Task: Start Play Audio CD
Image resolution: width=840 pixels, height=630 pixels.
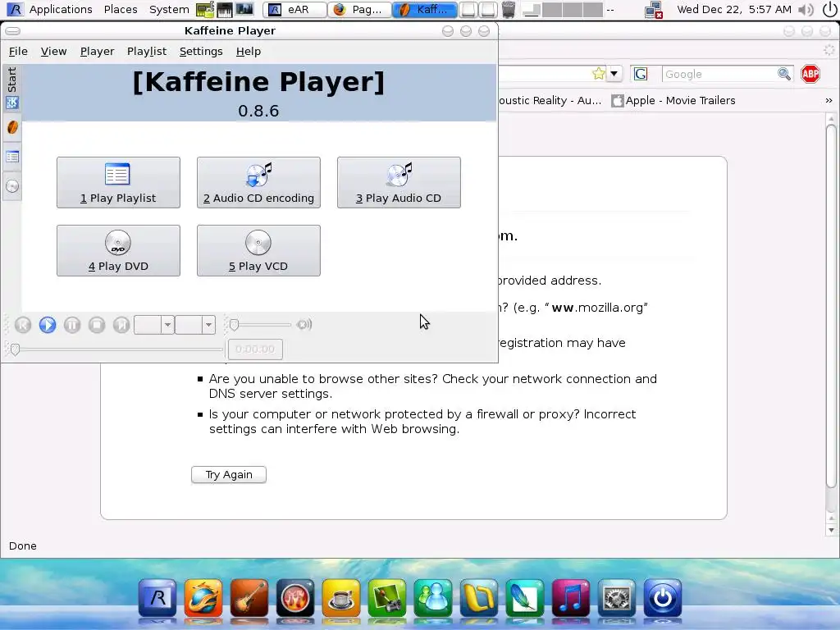Action: [x=399, y=183]
